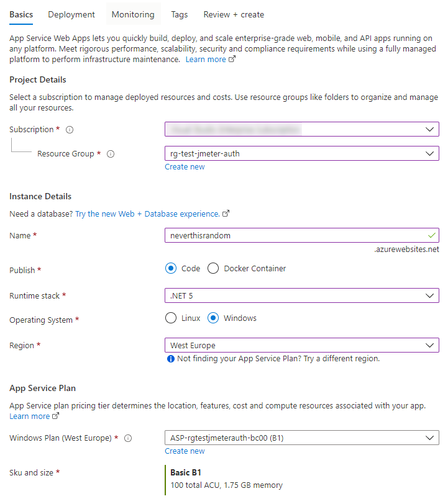This screenshot has height=504, width=448.
Task: Open the Windows Plan info tooltip
Action: (x=128, y=438)
